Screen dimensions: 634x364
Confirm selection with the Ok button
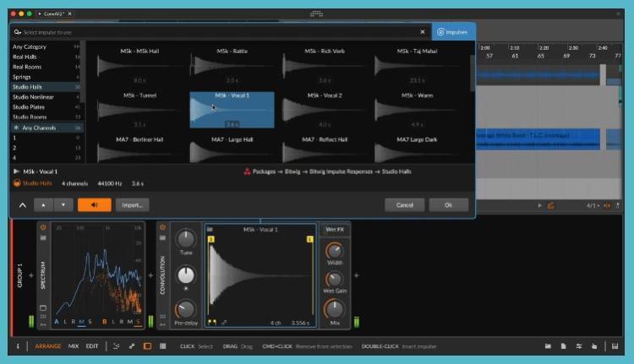[x=448, y=205]
